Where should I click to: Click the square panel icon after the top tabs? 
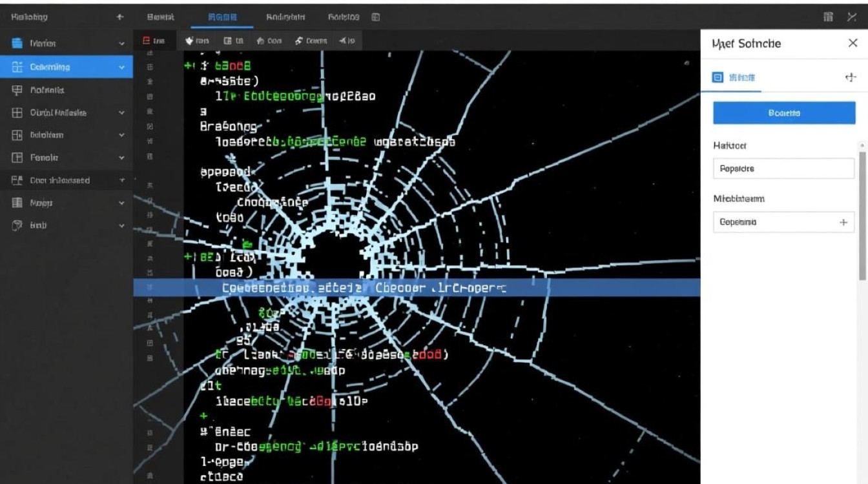click(376, 17)
